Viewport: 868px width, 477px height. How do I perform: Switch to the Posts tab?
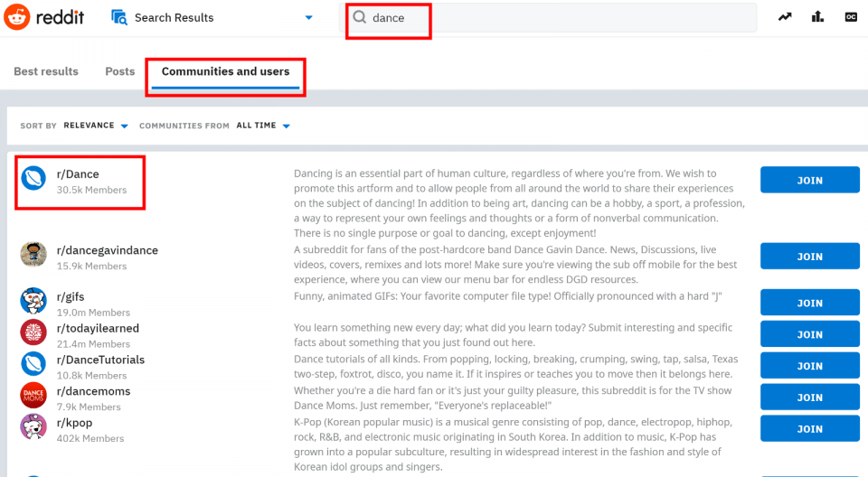120,71
